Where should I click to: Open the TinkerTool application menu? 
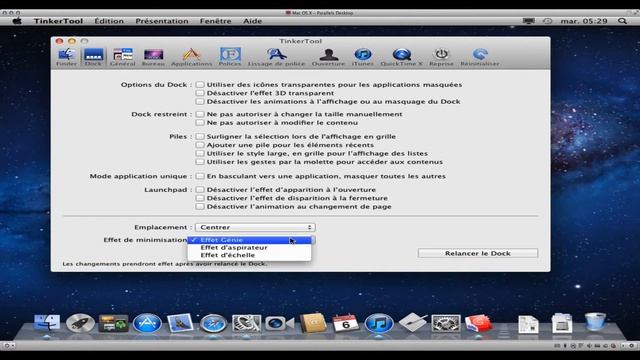tap(58, 21)
